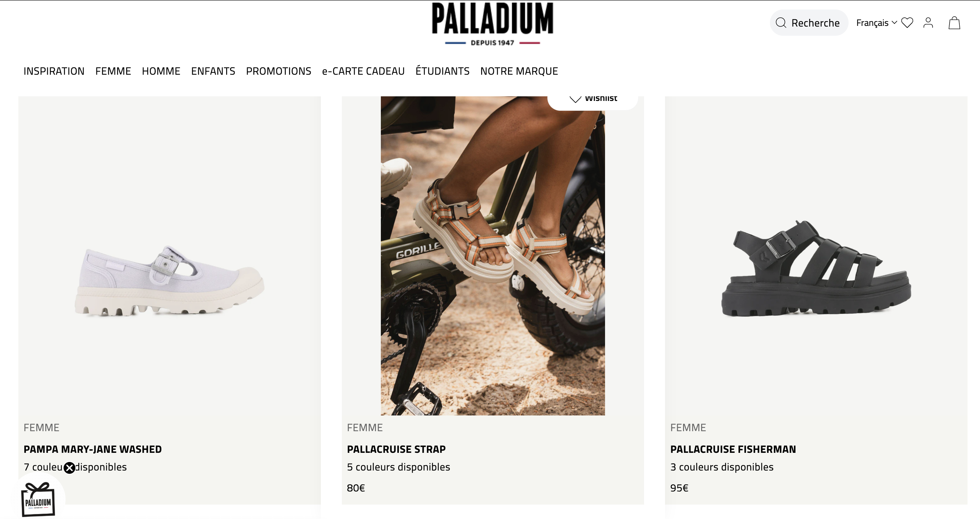Open the wishlist heart icon in header
The height and width of the screenshot is (519, 980).
coord(907,23)
